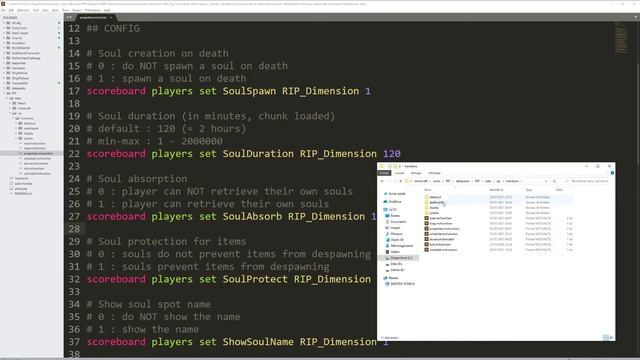This screenshot has width=640, height=360.
Task: Open schedule.mcfunction in the sidebar tree
Action: [37, 158]
